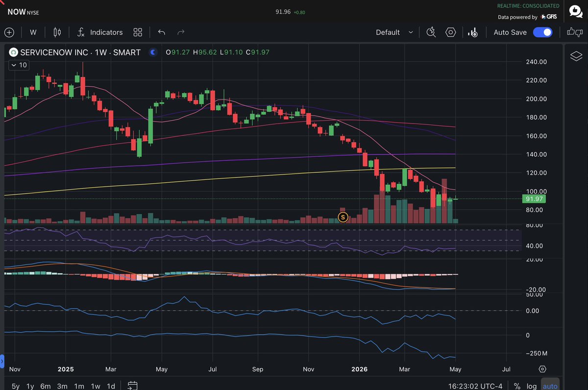
Task: Click the 2025 time axis label
Action: (65, 369)
